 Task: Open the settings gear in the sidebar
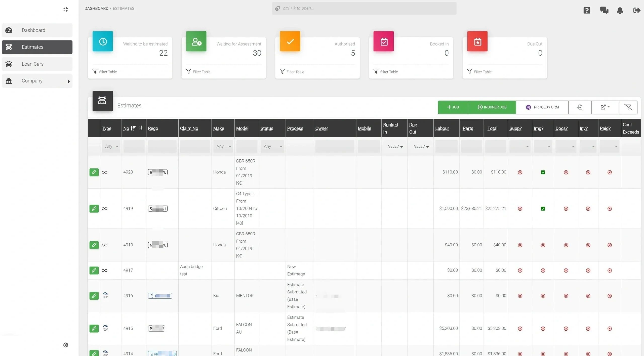coord(66,345)
